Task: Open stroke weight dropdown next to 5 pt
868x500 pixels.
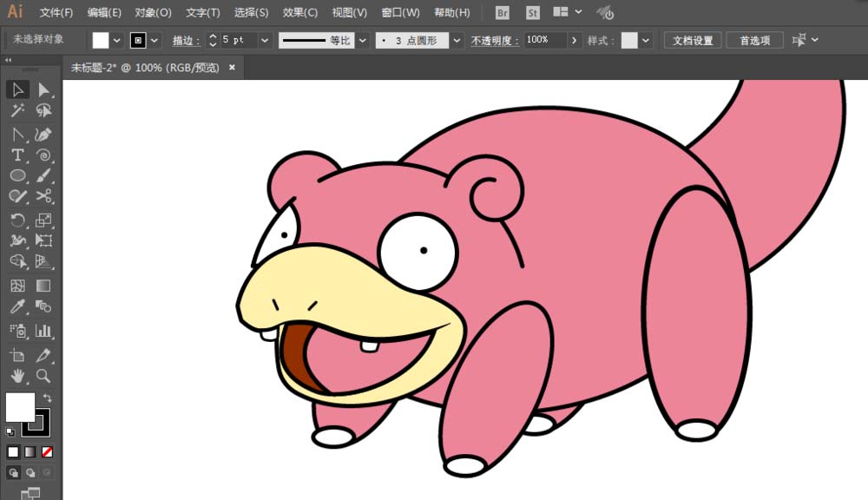Action: (x=265, y=40)
